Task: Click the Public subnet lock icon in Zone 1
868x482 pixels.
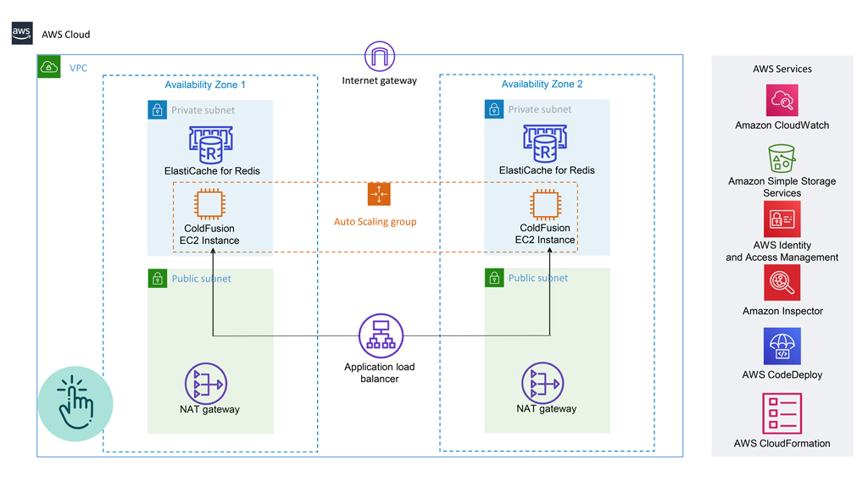Action: pos(157,278)
